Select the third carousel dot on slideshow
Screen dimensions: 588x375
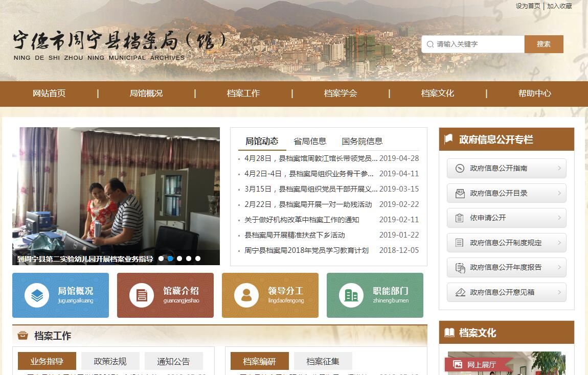[x=179, y=259]
